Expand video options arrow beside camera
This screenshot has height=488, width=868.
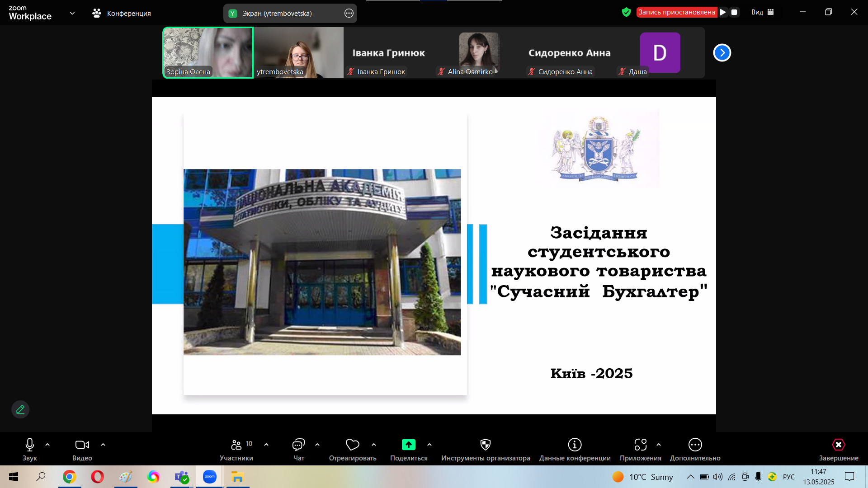click(103, 445)
